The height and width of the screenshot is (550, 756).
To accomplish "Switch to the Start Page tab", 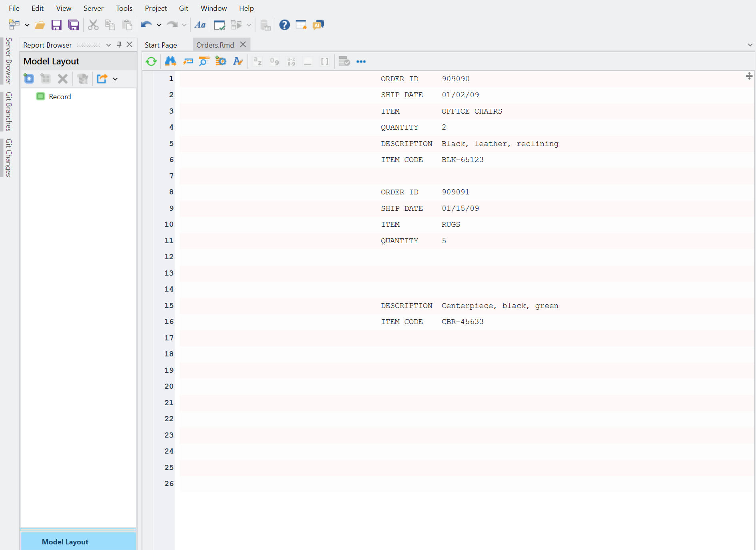I will pos(161,45).
